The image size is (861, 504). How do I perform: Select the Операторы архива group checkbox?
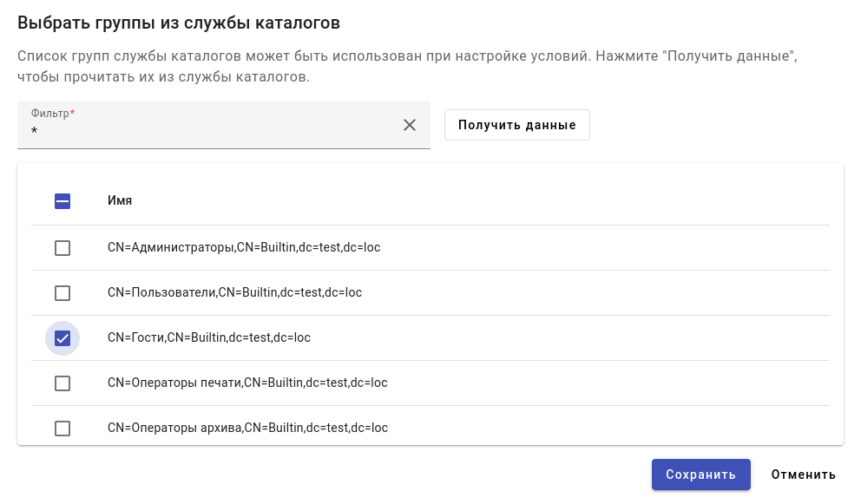click(x=62, y=429)
